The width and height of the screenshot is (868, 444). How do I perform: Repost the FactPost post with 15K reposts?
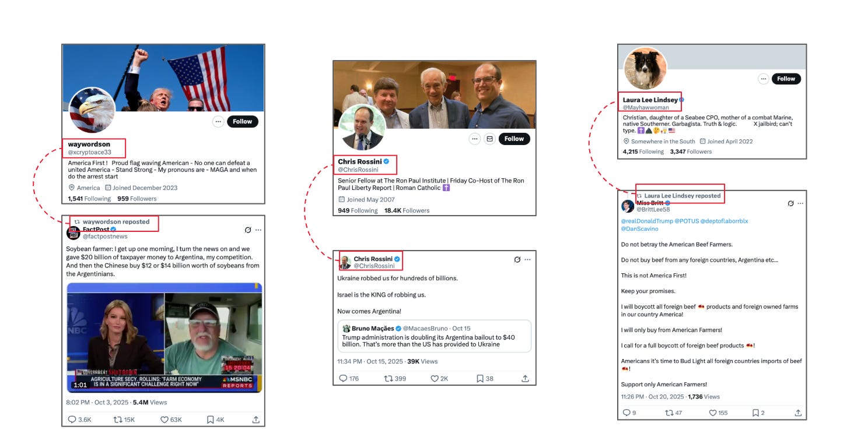click(124, 420)
